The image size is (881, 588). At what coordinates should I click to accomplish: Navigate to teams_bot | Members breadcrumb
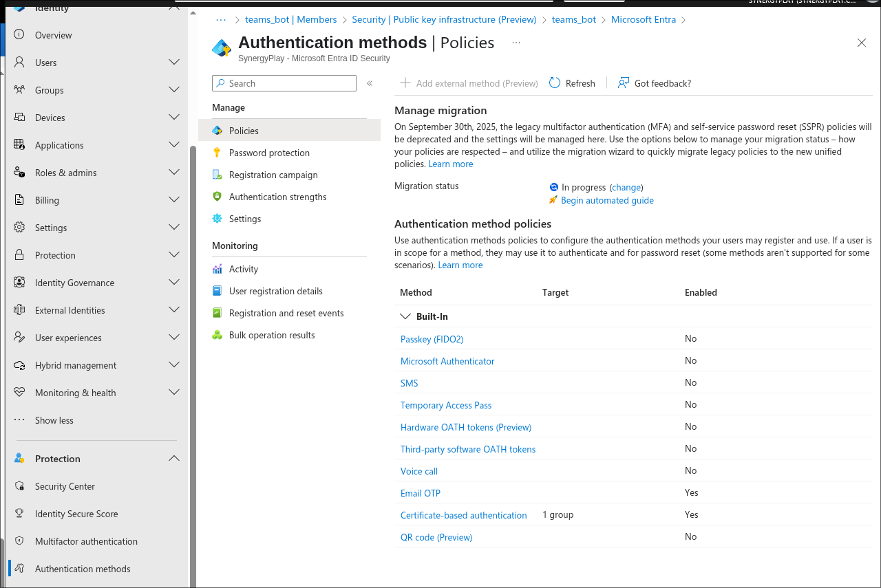[x=291, y=19]
